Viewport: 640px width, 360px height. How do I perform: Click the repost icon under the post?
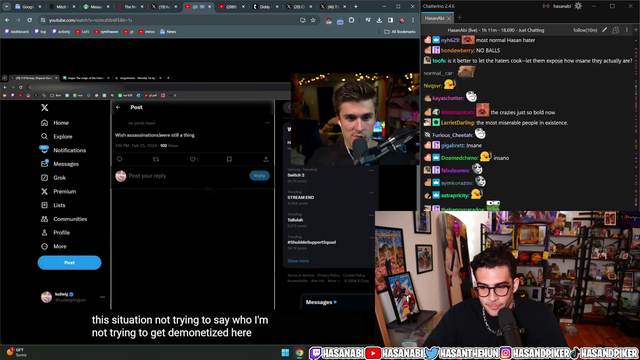coord(156,159)
